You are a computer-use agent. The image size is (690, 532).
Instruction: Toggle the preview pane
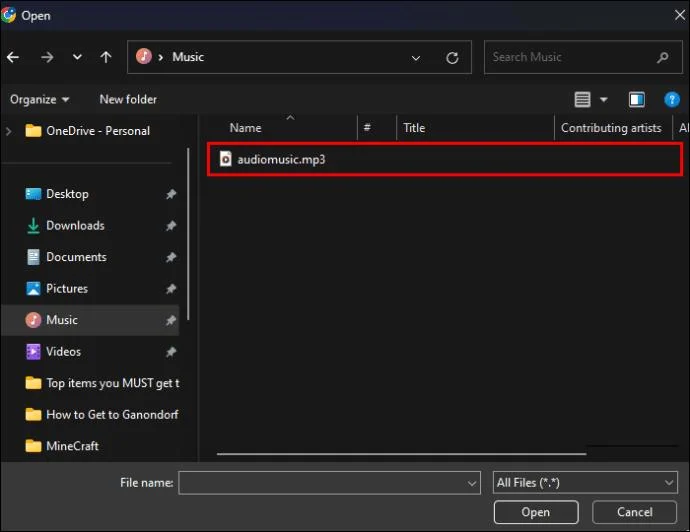[x=636, y=99]
